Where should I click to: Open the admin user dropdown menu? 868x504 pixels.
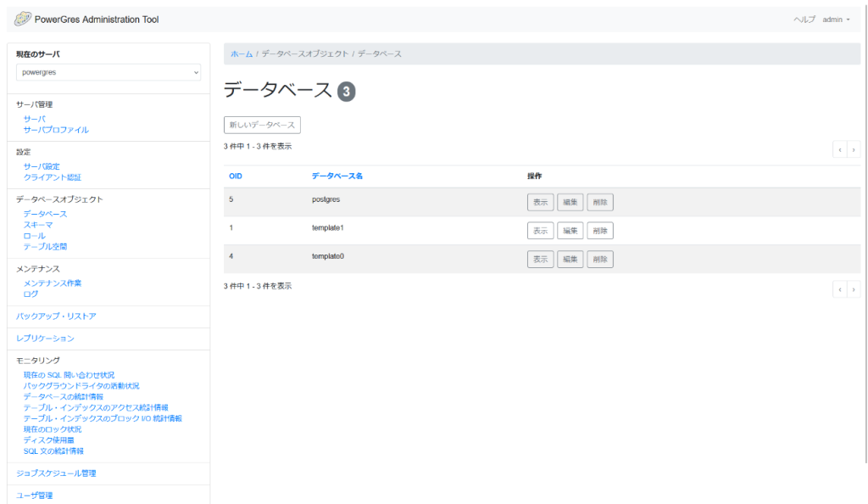click(836, 20)
